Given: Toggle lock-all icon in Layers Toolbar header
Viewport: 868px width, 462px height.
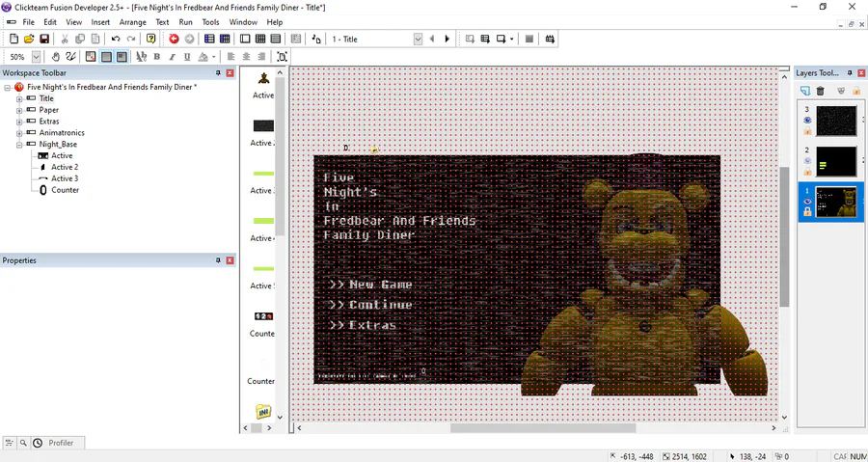Looking at the screenshot, I should [855, 91].
